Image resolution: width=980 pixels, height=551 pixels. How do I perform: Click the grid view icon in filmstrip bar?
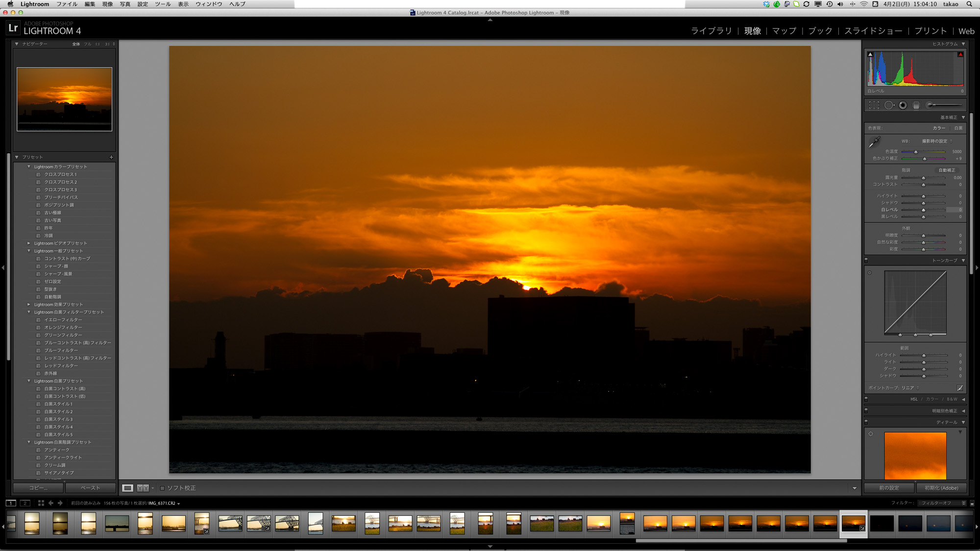(x=41, y=503)
